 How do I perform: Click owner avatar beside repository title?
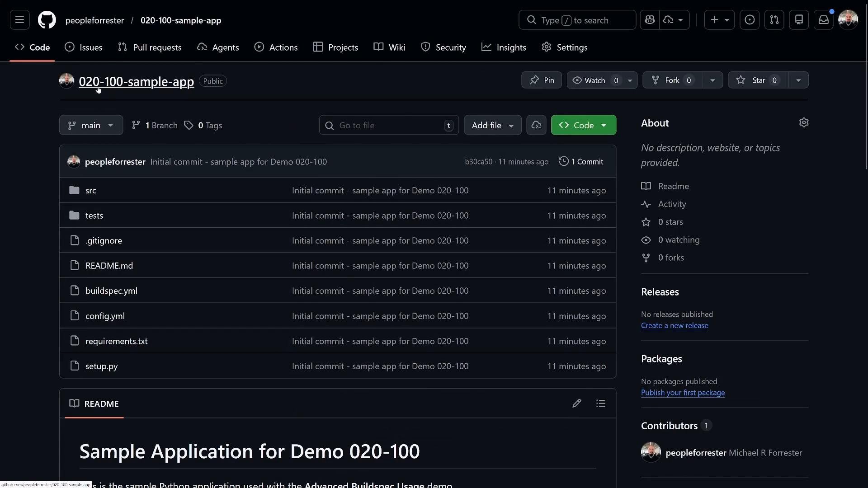click(x=66, y=81)
